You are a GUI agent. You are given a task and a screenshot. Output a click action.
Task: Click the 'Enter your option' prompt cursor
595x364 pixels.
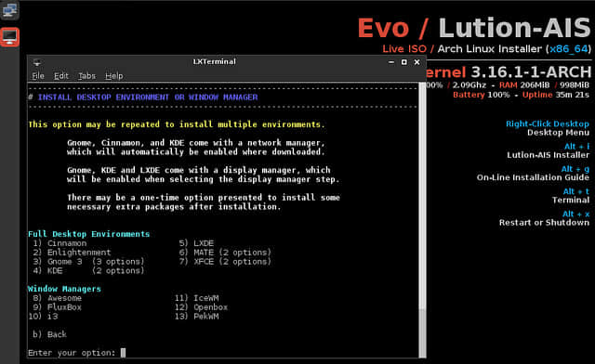click(123, 353)
